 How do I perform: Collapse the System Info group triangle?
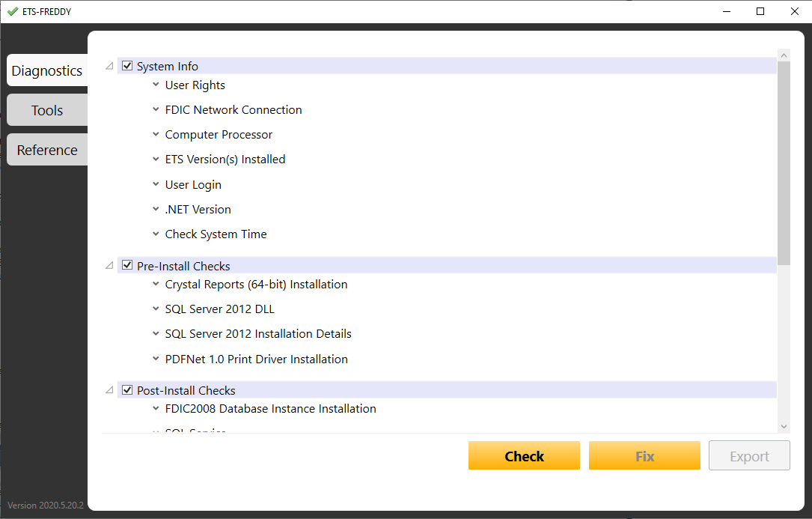[109, 66]
